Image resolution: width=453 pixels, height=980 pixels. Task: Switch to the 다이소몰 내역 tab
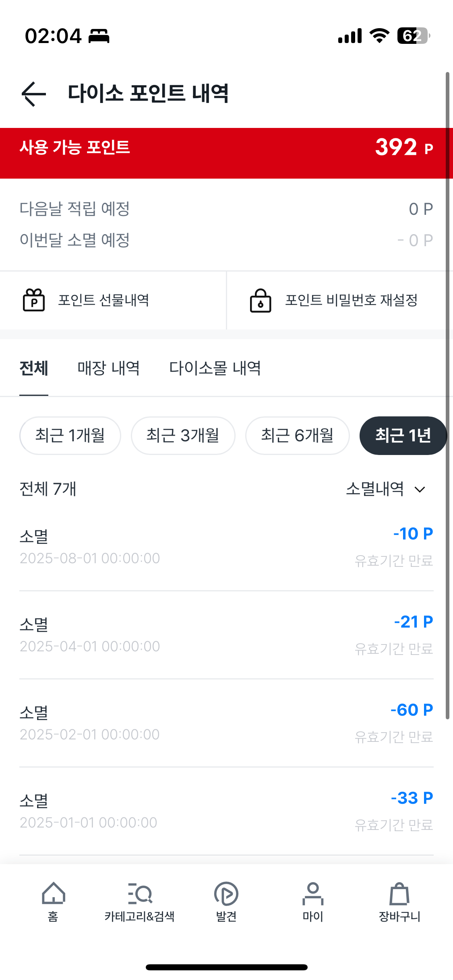215,368
